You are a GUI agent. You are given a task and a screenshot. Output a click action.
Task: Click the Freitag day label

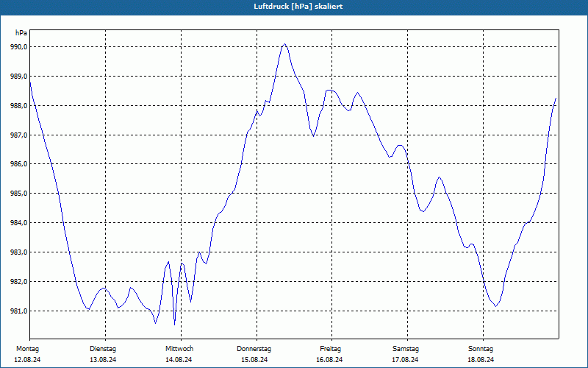coord(330,349)
